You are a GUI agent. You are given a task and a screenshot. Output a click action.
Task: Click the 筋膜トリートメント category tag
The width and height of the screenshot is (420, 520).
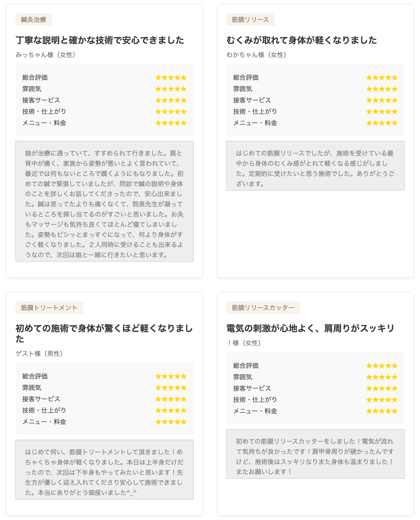tap(49, 308)
